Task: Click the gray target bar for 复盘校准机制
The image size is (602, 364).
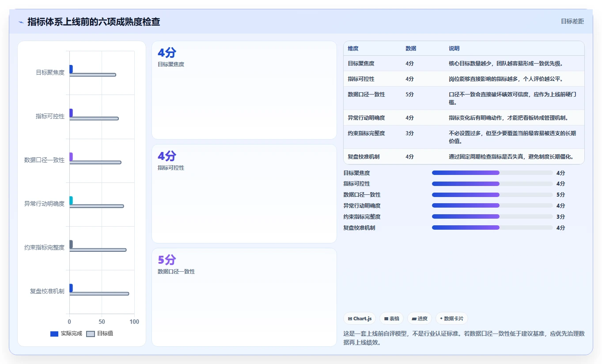Action: pos(99,293)
